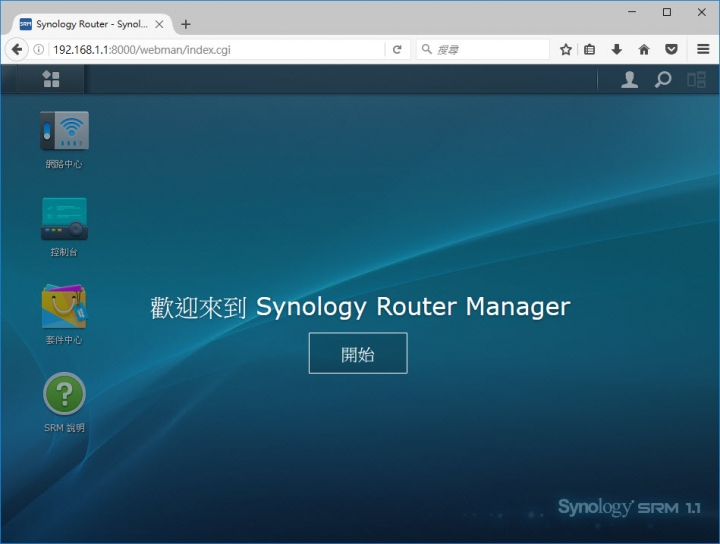Close the Synology Router tab
This screenshot has height=544, width=720.
click(x=159, y=24)
